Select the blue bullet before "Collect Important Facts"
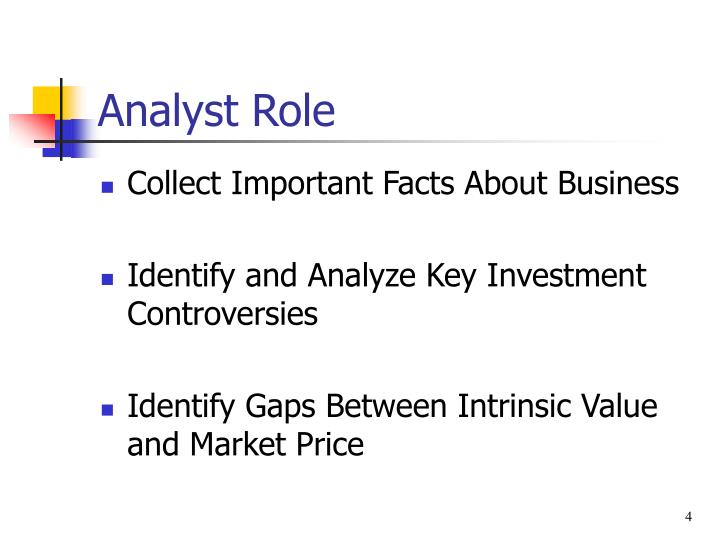This screenshot has width=720, height=540. pos(107,187)
